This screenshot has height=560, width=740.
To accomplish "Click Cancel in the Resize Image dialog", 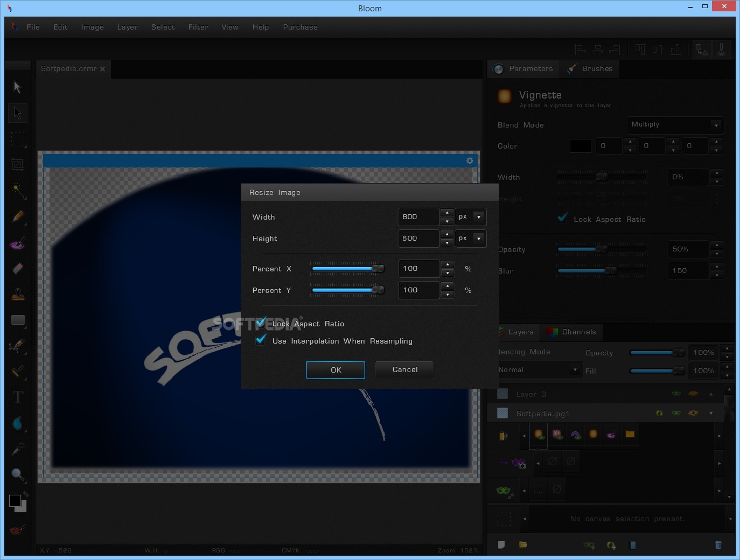I will [405, 369].
